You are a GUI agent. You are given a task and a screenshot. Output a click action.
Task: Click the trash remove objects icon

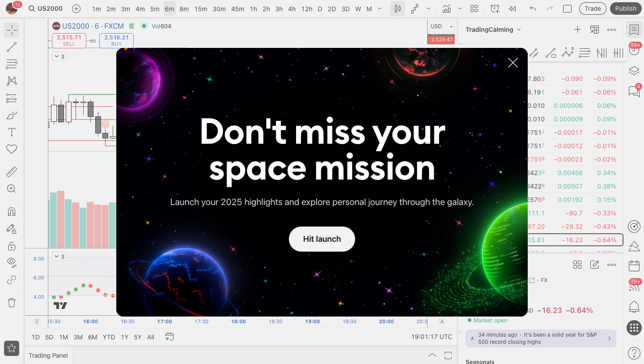[x=12, y=303]
